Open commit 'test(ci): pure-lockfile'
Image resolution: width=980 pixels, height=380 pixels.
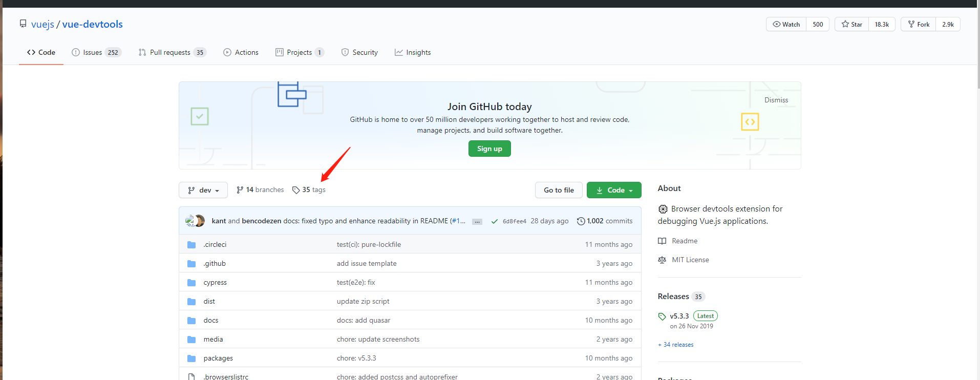[x=369, y=244]
